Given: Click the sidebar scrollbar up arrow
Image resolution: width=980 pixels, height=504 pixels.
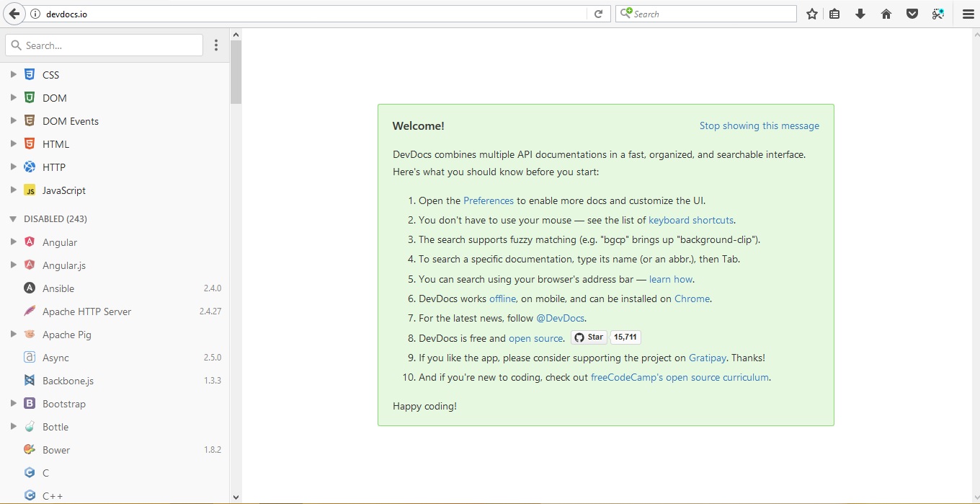Looking at the screenshot, I should [236, 34].
